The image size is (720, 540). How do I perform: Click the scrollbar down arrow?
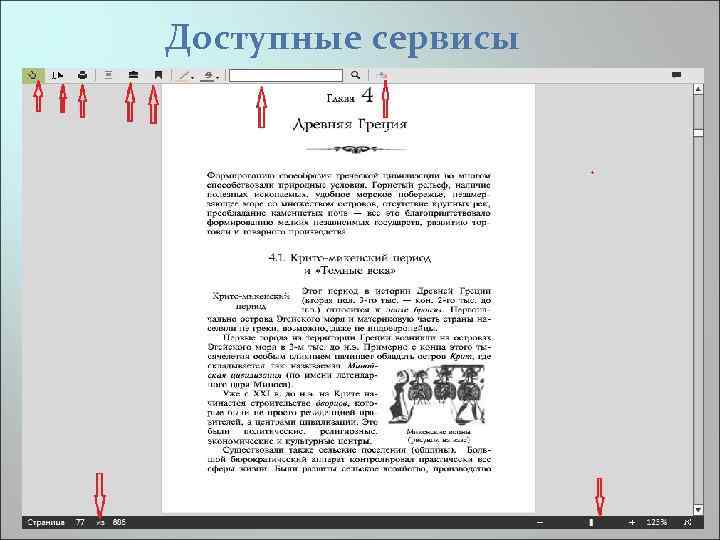pos(698,509)
